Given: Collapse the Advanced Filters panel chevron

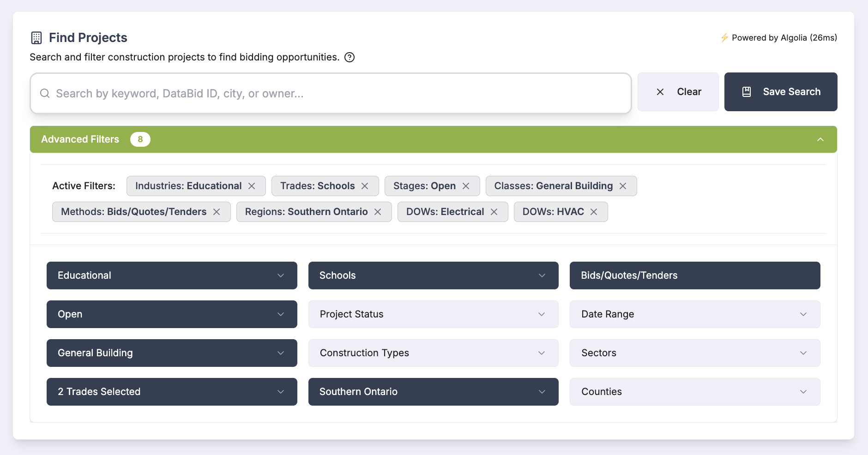Looking at the screenshot, I should (820, 139).
